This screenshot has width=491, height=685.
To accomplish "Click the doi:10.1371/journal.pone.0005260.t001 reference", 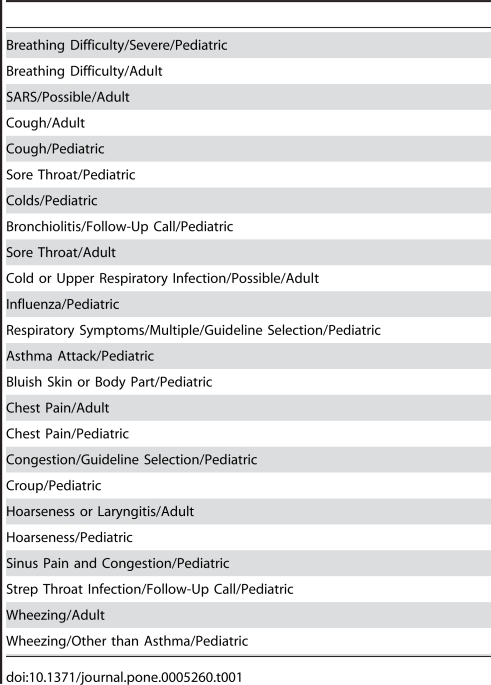I will [124, 677].
